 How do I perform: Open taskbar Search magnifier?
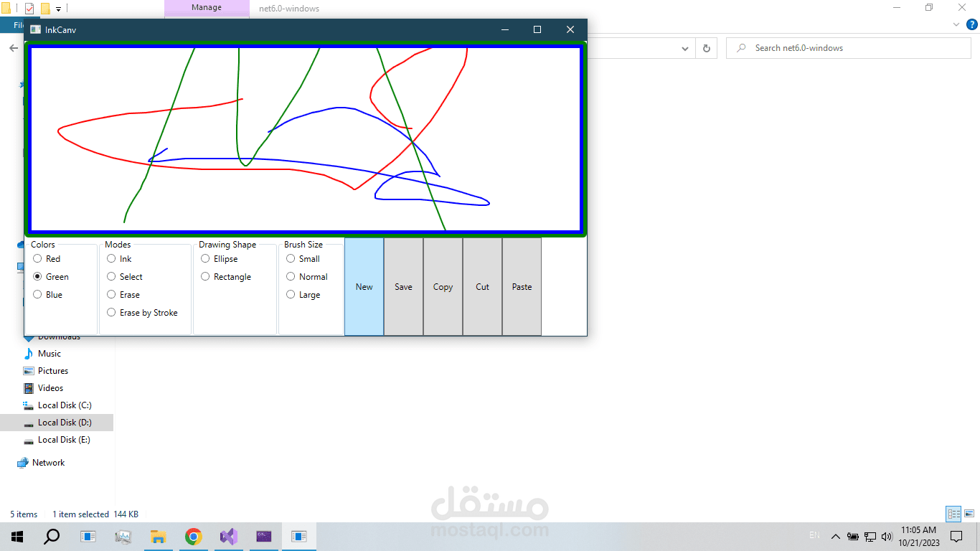[x=52, y=537]
